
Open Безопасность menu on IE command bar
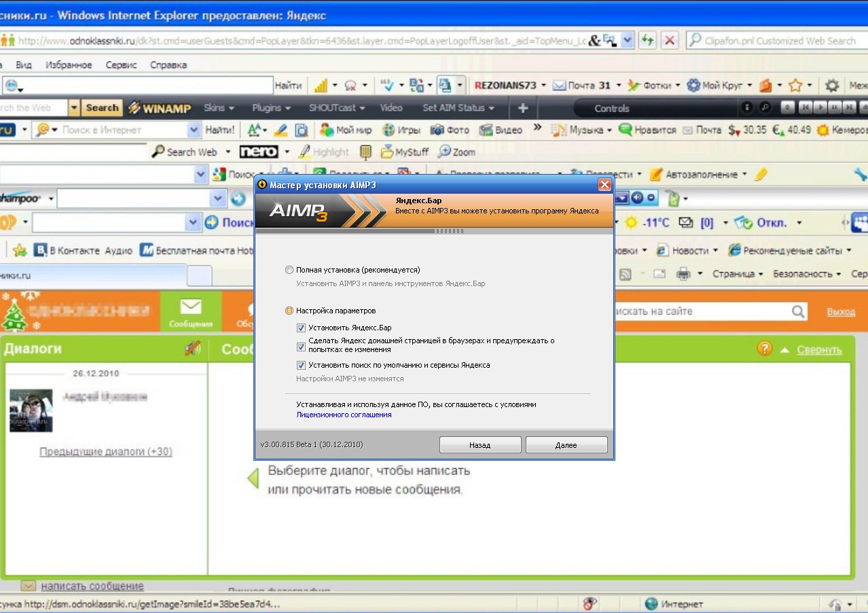click(807, 274)
